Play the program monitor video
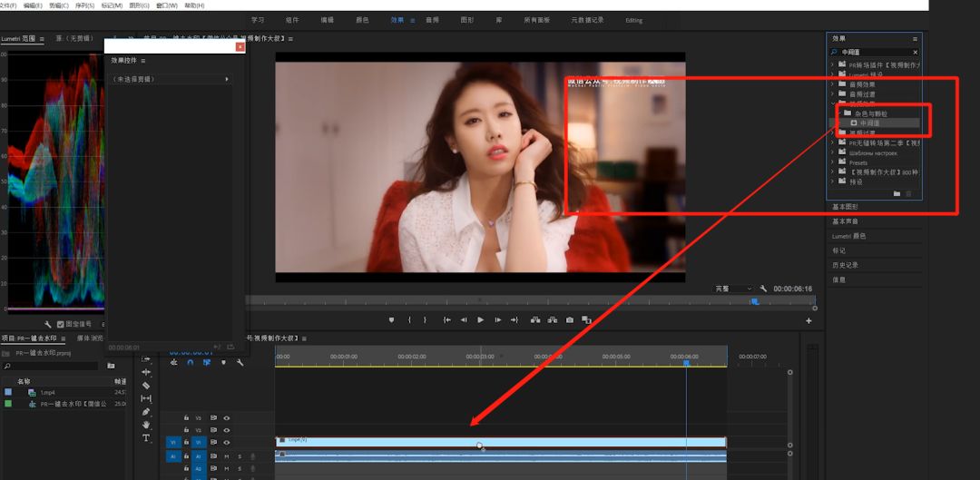The image size is (980, 480). tap(481, 319)
